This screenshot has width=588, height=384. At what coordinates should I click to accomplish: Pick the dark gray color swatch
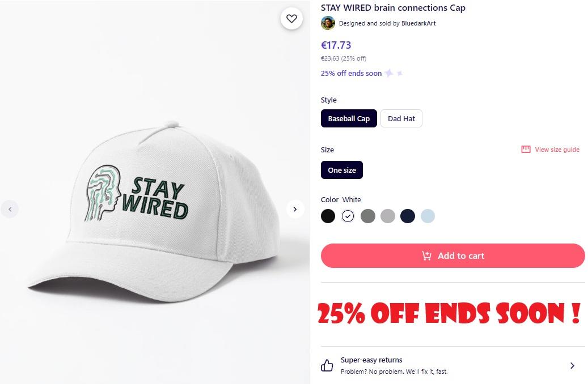[x=368, y=216]
